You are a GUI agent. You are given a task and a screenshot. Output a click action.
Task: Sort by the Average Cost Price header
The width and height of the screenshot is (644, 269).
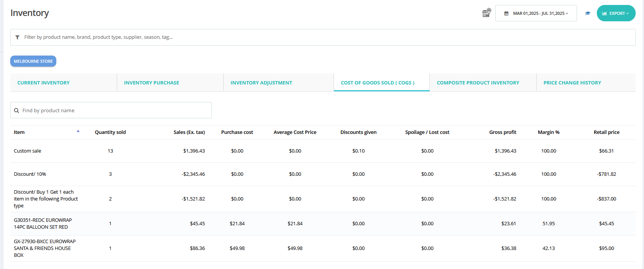[x=295, y=132]
